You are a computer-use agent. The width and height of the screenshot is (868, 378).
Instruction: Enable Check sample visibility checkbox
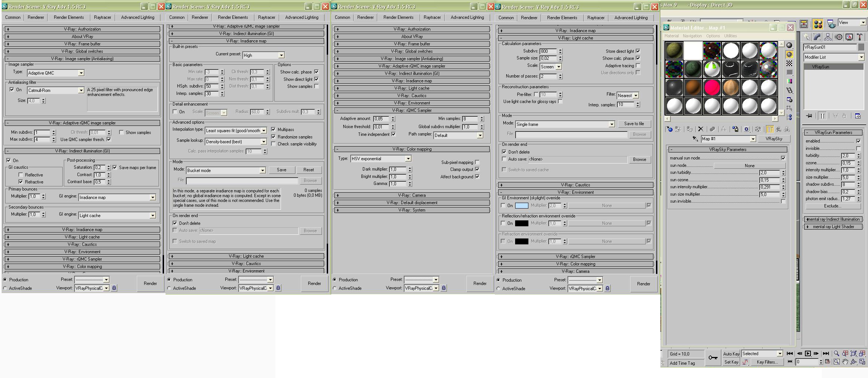[x=273, y=144]
